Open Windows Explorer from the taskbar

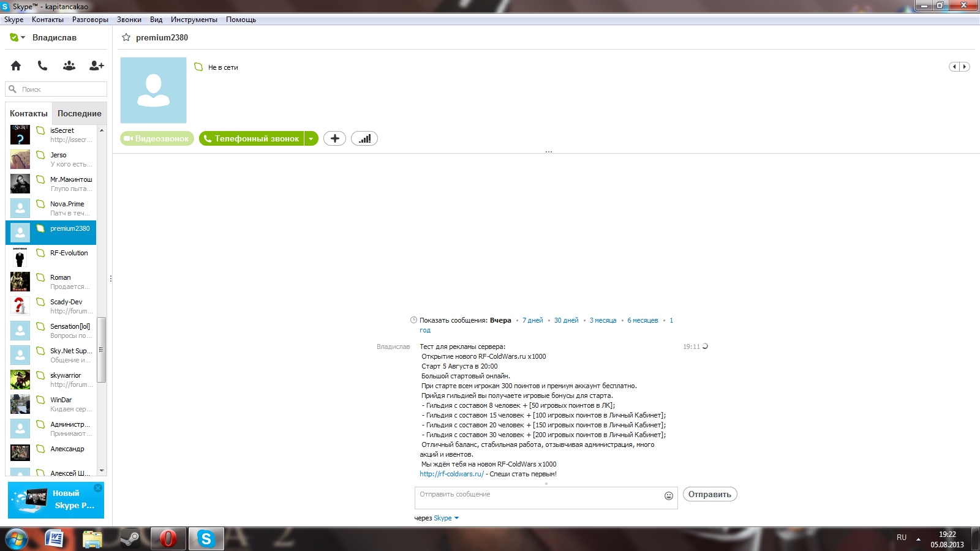tap(92, 539)
